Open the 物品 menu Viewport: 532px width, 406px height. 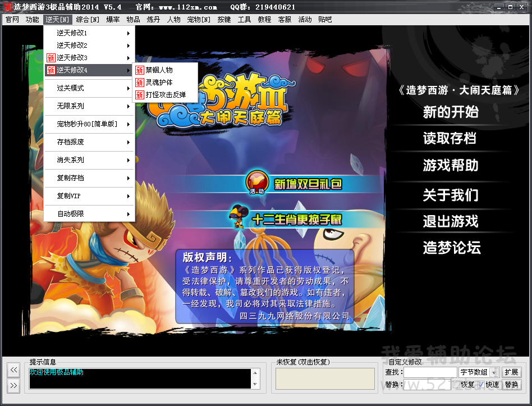tap(133, 20)
